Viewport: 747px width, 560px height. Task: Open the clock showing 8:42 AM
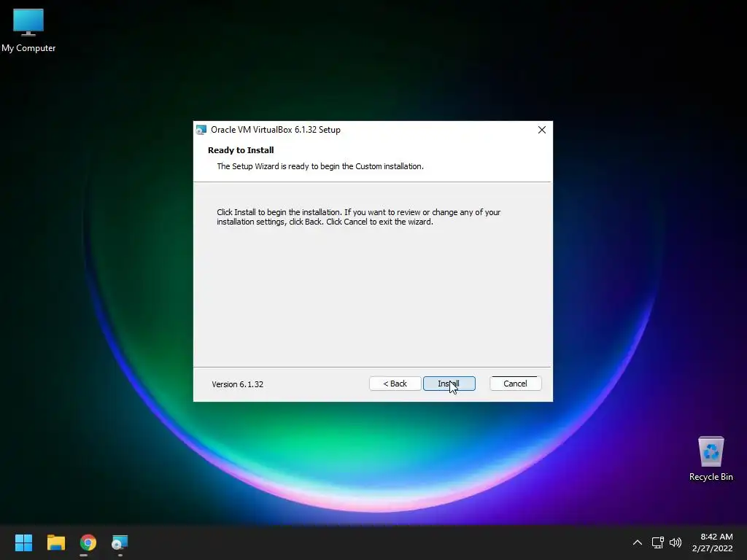pos(712,542)
